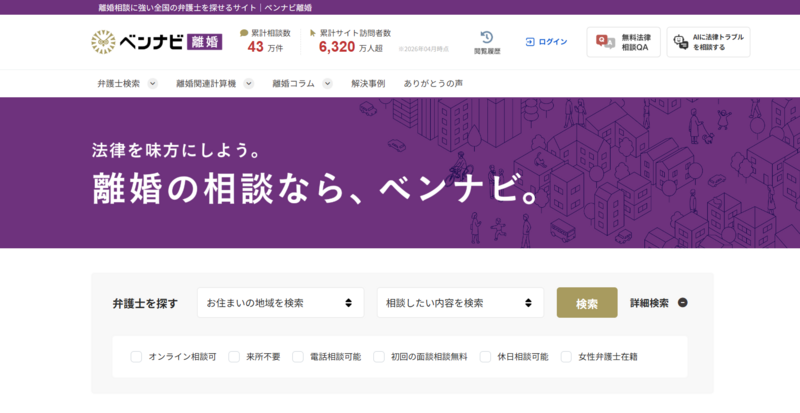Click the 弁護士を探す label
800x413 pixels.
[x=145, y=304]
